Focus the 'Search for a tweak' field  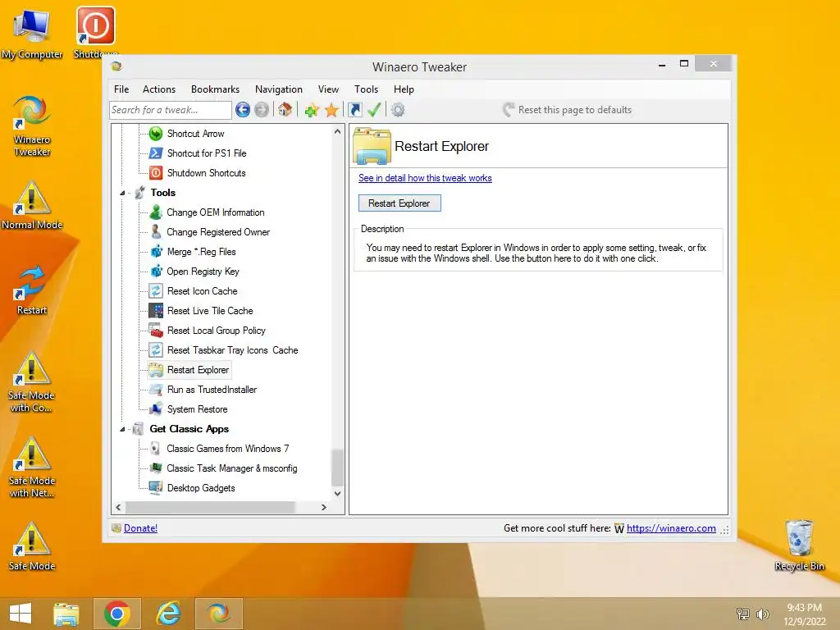(171, 110)
